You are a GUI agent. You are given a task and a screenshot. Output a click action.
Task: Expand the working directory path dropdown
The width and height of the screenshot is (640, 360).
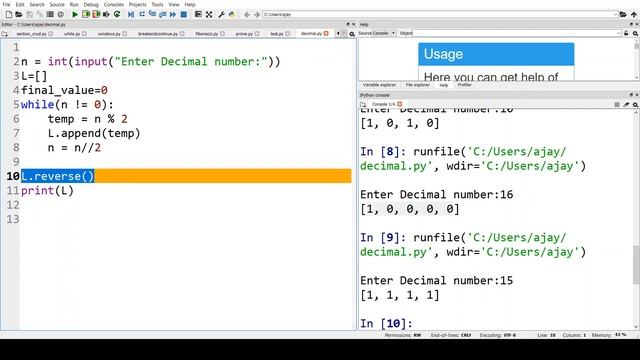coord(615,14)
